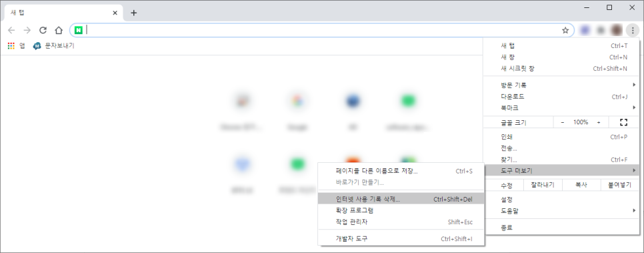Choose 새 탭 in the Chrome menu
Viewport: 644px width, 253px height.
pos(561,45)
